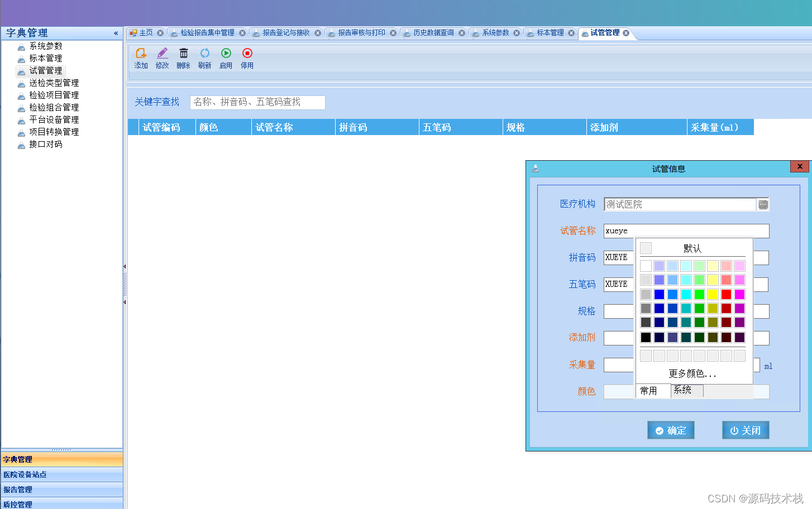
Task: Switch to the 报告登记与接收 tab
Action: 286,33
